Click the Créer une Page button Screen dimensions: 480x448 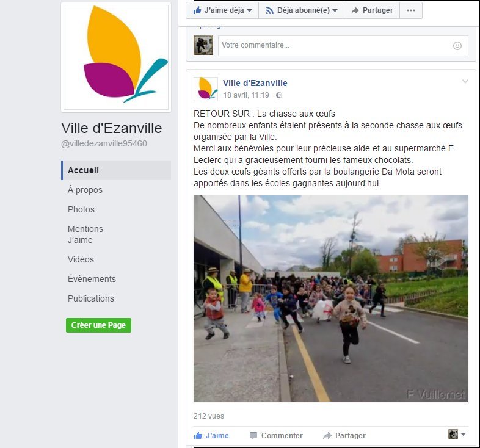coord(98,325)
